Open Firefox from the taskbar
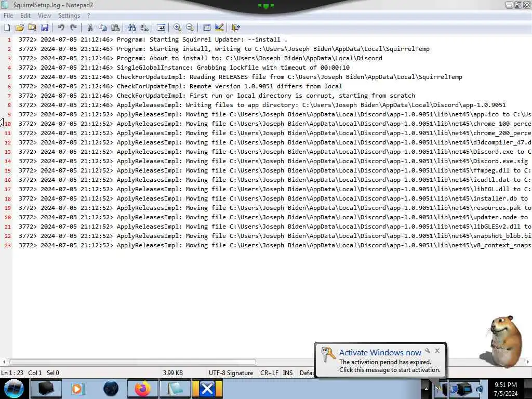This screenshot has height=399, width=532. [142, 389]
